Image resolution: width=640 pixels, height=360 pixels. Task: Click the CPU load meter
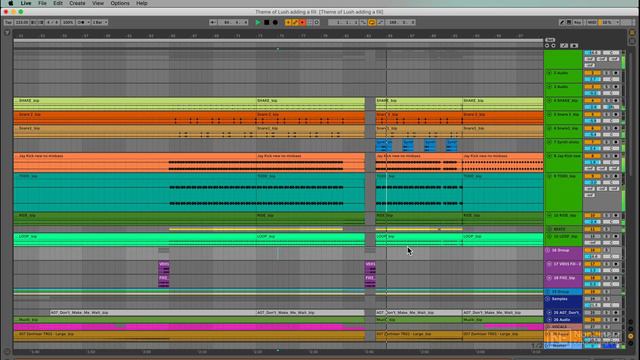pyautogui.click(x=607, y=22)
